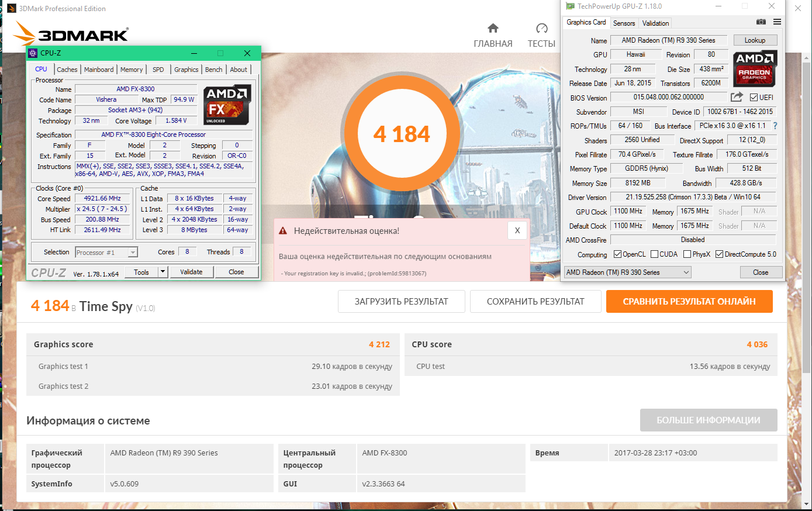Click the 'CPU test' row
Viewport: 812px width, 511px height.
click(x=590, y=367)
